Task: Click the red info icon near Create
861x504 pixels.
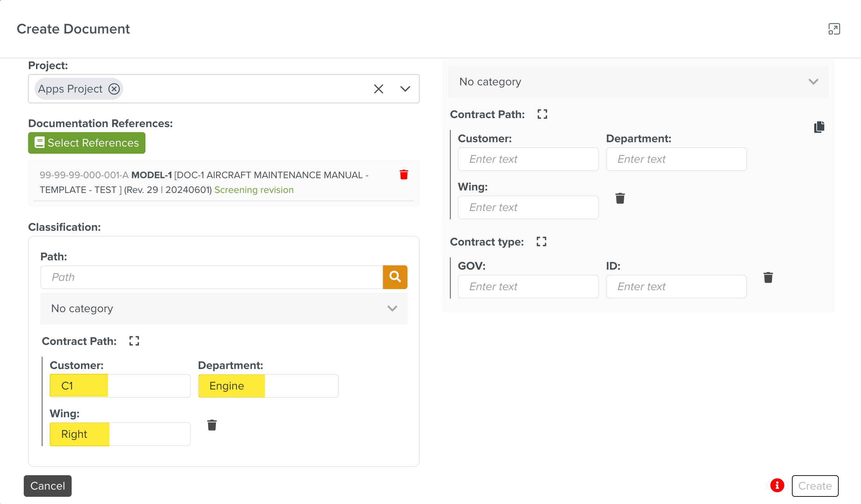Action: click(777, 485)
